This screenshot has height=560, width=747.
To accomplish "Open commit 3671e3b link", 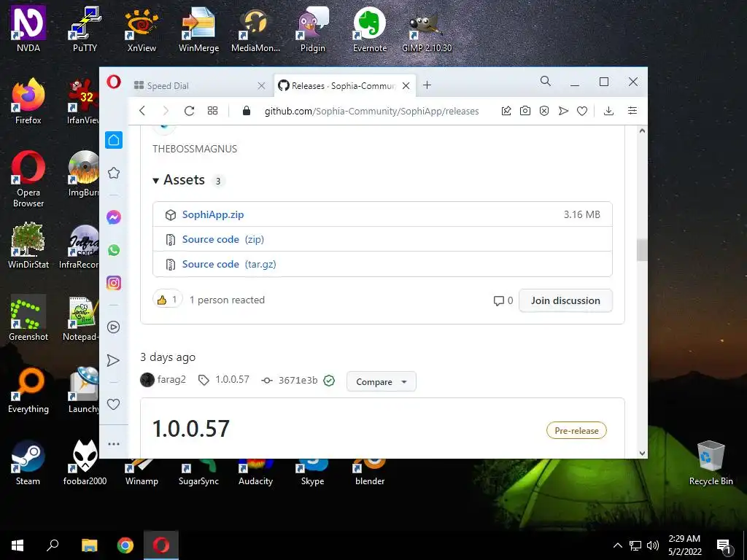I will (298, 380).
